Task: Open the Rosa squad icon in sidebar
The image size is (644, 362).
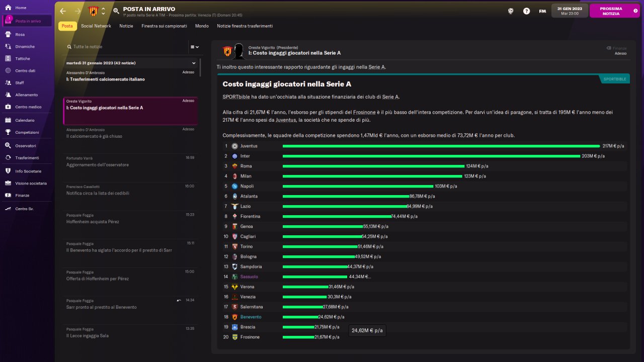Action: pos(8,34)
